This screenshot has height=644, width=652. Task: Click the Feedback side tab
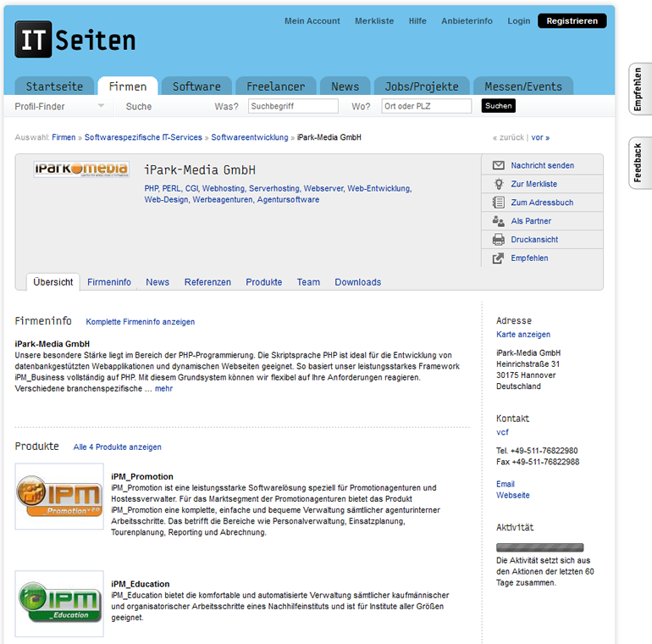pyautogui.click(x=638, y=163)
